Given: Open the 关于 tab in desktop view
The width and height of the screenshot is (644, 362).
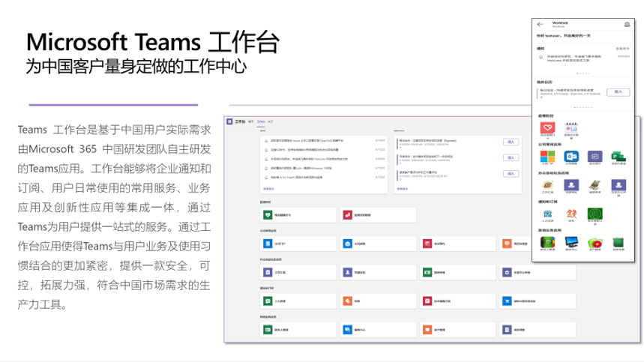Looking at the screenshot, I should tap(270, 122).
